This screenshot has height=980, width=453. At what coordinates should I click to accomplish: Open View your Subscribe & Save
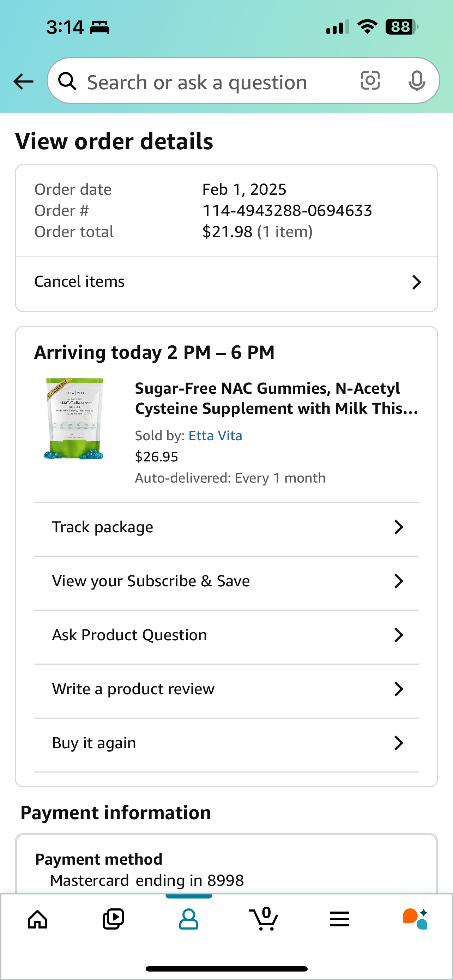pos(151,581)
